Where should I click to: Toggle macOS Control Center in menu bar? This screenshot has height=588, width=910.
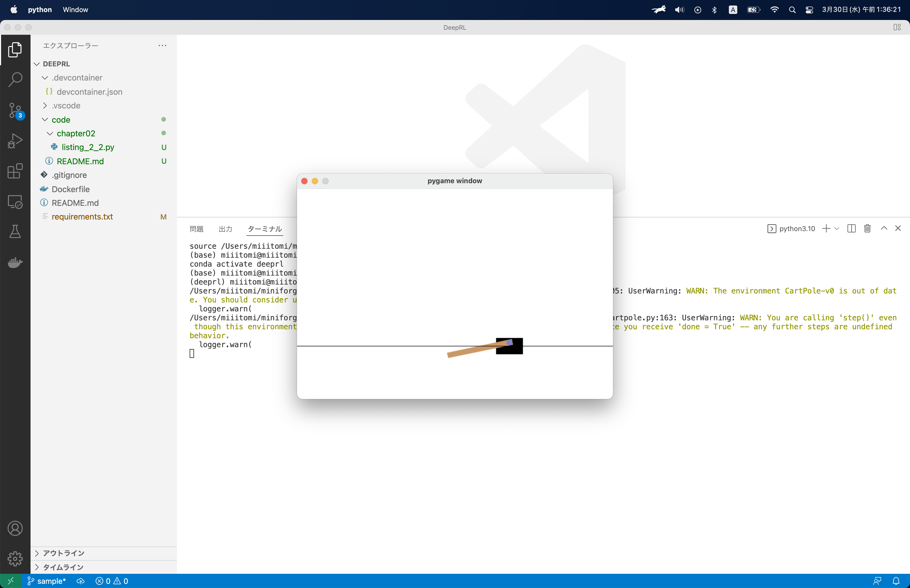(809, 10)
